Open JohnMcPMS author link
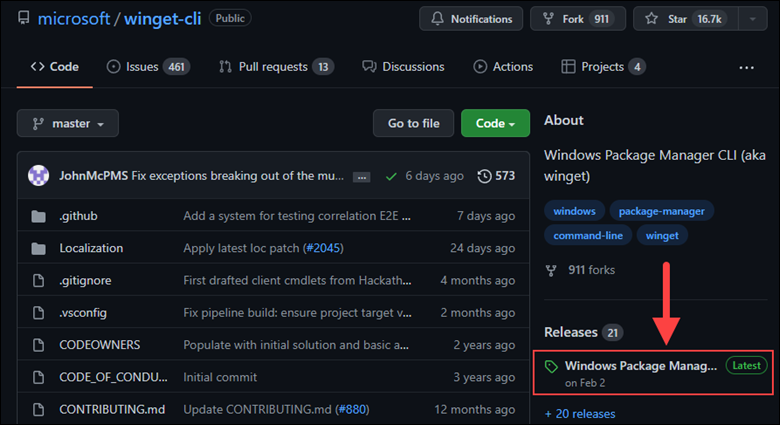The width and height of the screenshot is (780, 425). [94, 176]
